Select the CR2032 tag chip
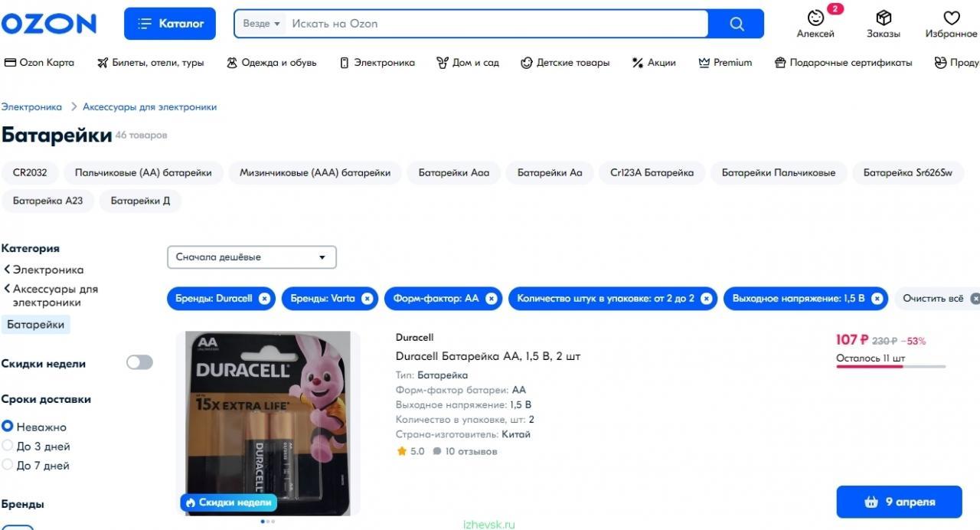 click(30, 173)
